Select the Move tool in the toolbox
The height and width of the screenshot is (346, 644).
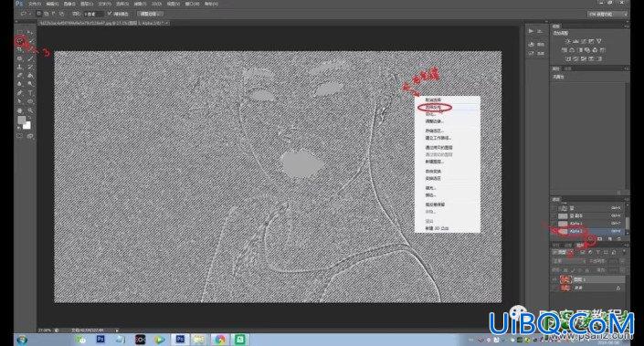30,32
